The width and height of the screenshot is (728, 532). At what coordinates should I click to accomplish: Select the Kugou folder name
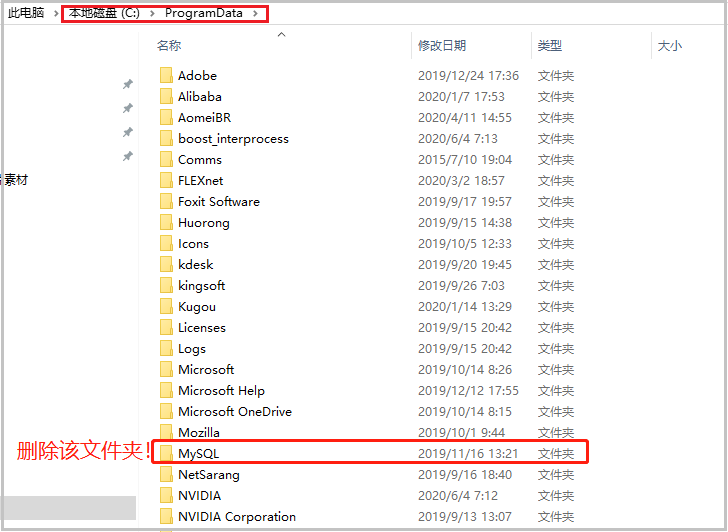[197, 307]
